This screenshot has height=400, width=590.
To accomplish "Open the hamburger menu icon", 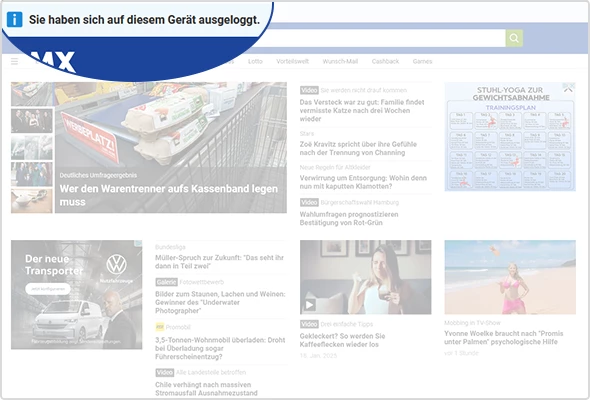I will pyautogui.click(x=14, y=61).
